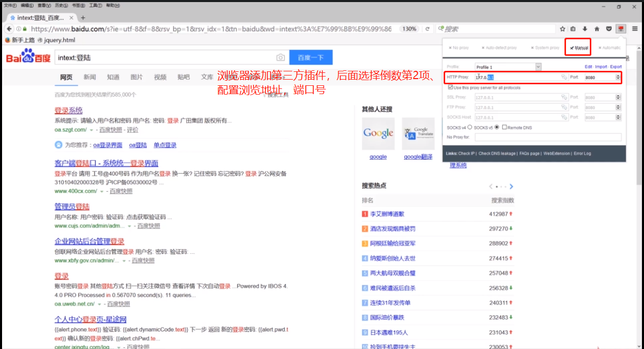Click the red proxy extension toolbar icon
Image resolution: width=644 pixels, height=349 pixels.
click(621, 29)
